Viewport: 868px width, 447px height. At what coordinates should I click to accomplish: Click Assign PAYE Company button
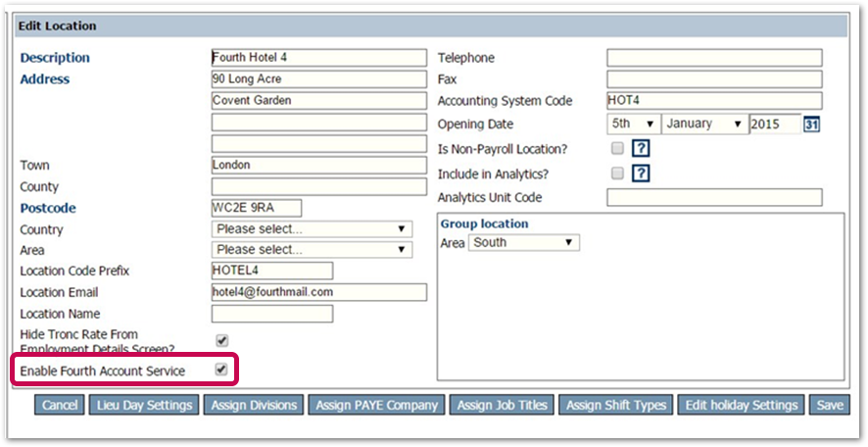[376, 405]
